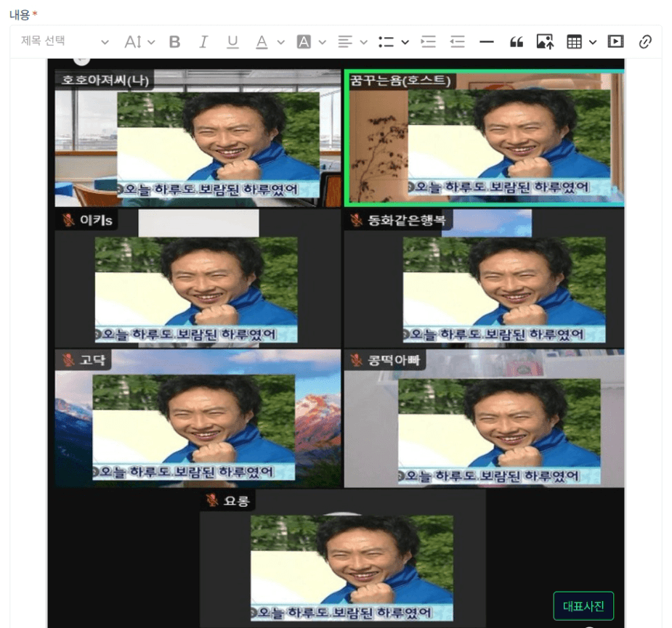This screenshot has height=628, width=672.
Task: Apply the text background color
Action: coord(304,42)
